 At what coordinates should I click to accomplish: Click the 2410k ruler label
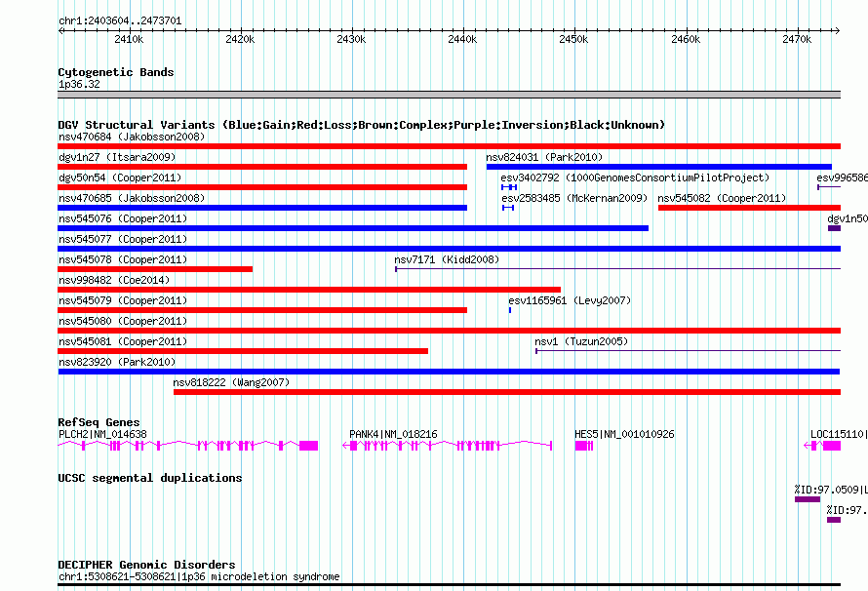(x=129, y=40)
